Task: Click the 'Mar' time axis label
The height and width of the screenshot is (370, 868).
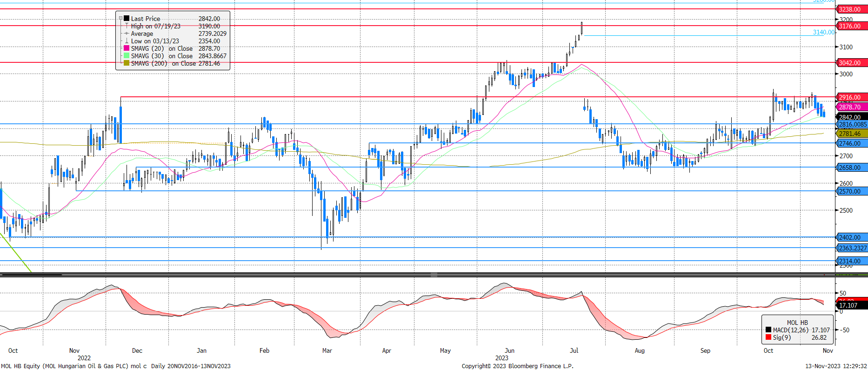Action: pyautogui.click(x=327, y=350)
